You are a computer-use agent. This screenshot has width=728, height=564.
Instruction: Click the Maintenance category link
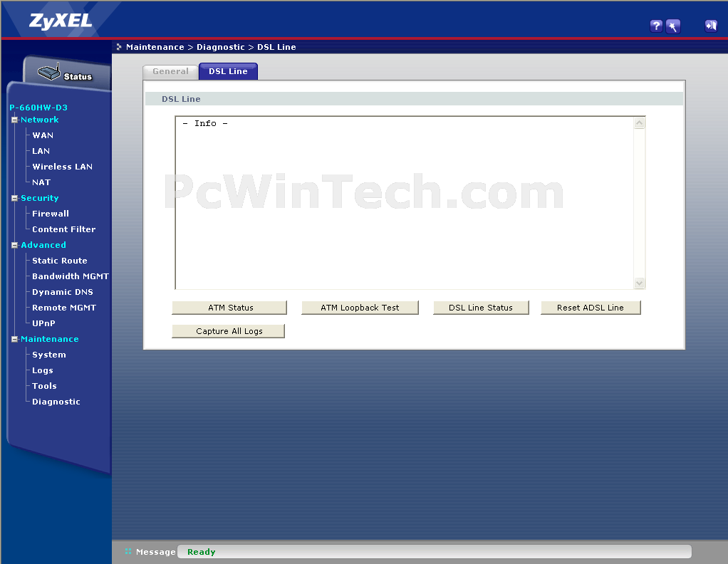pos(50,340)
